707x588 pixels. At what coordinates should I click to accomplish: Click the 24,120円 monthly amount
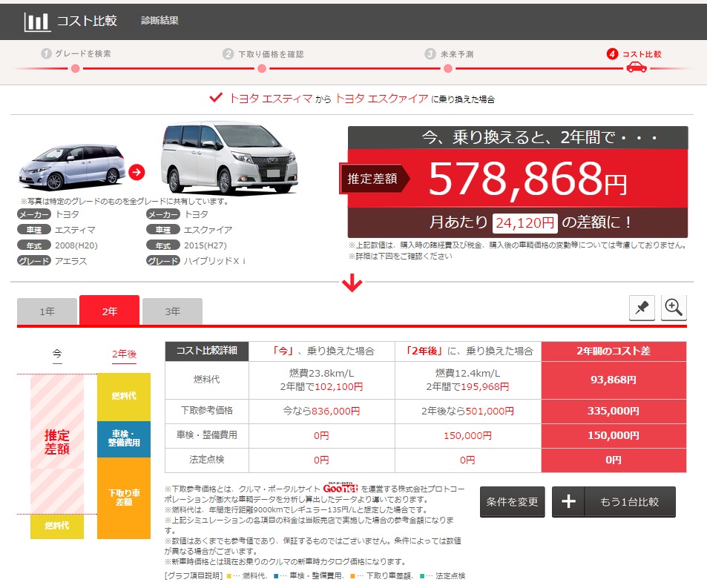point(525,222)
